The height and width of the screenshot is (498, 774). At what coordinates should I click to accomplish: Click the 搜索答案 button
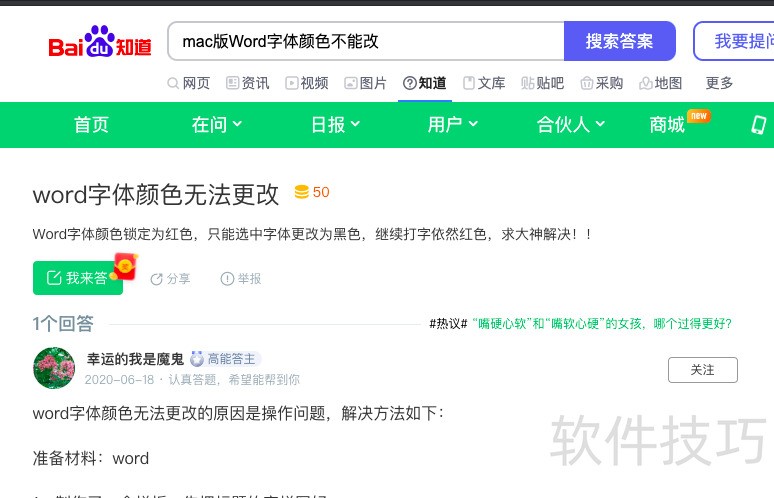point(619,41)
